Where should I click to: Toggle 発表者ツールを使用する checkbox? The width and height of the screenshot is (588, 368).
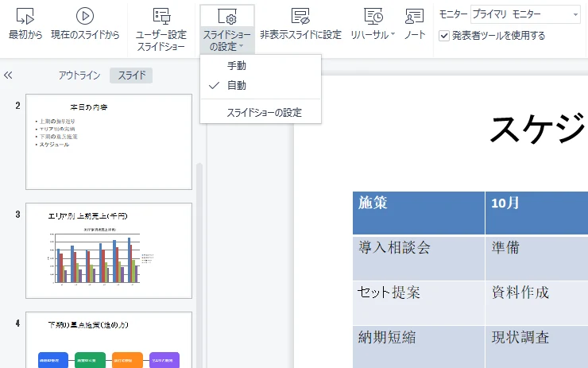[444, 36]
